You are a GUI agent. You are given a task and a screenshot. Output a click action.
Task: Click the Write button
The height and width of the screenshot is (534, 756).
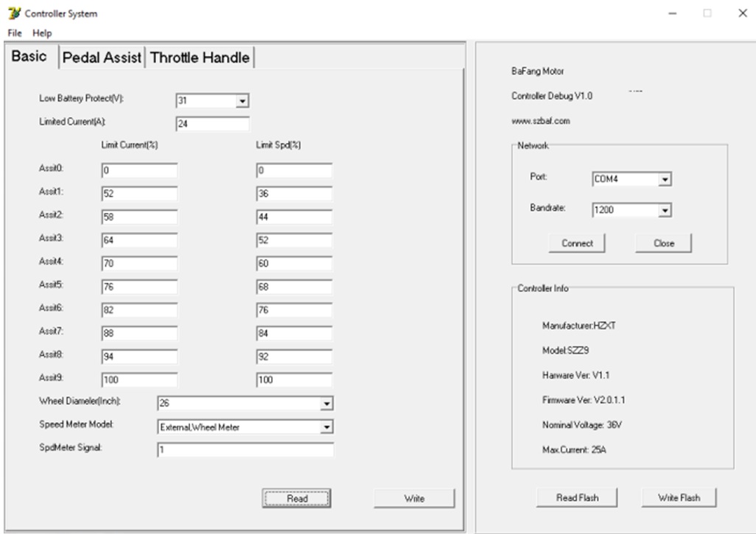(x=414, y=499)
